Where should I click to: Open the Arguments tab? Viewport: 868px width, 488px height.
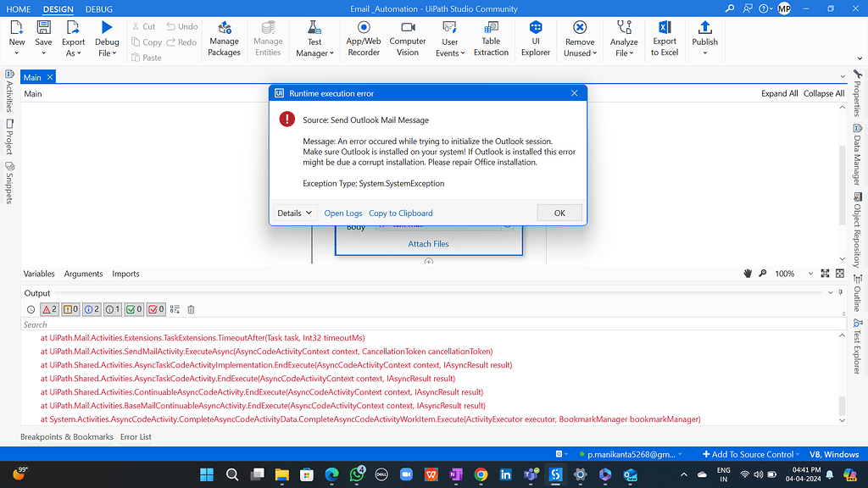click(x=83, y=274)
